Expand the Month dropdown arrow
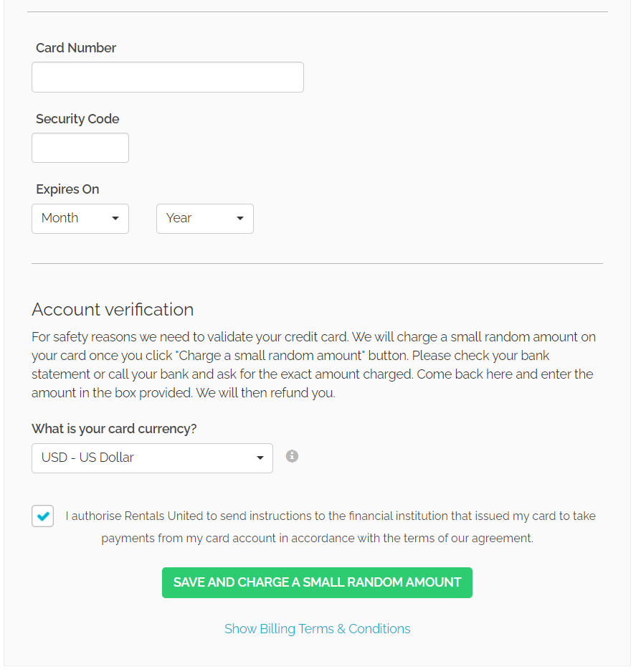Screen dimensions: 636x672 tap(115, 219)
